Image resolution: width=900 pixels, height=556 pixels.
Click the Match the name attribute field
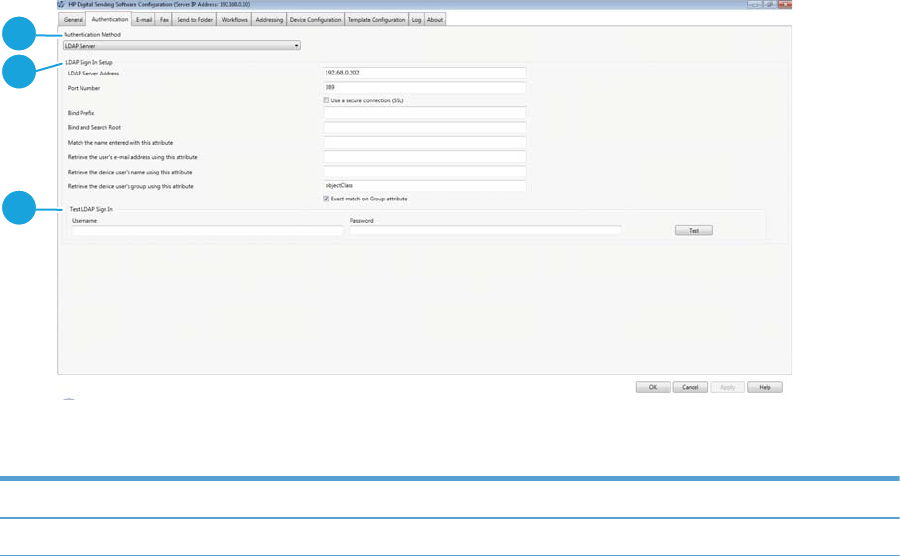[x=425, y=142]
